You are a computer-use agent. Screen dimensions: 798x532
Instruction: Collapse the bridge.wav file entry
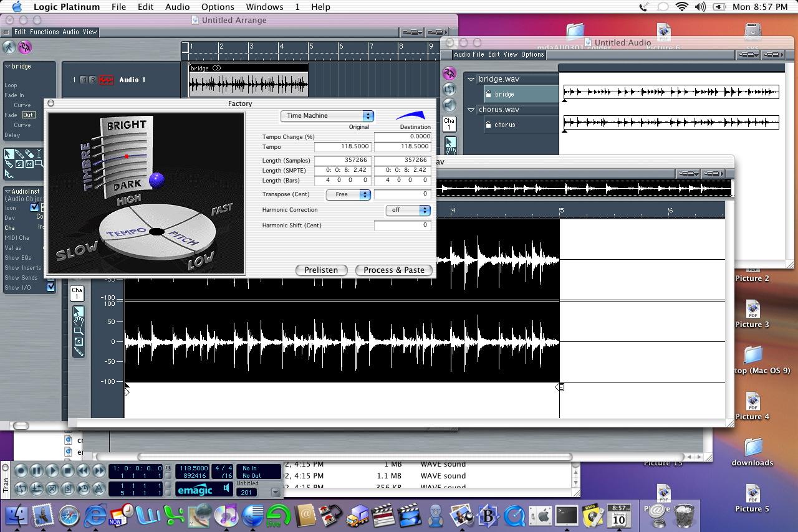(471, 79)
